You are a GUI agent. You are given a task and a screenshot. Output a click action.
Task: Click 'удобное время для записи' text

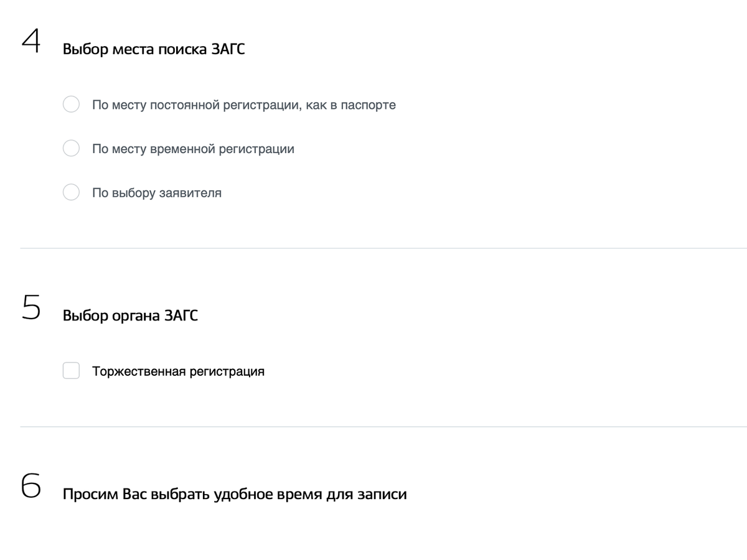(310, 495)
